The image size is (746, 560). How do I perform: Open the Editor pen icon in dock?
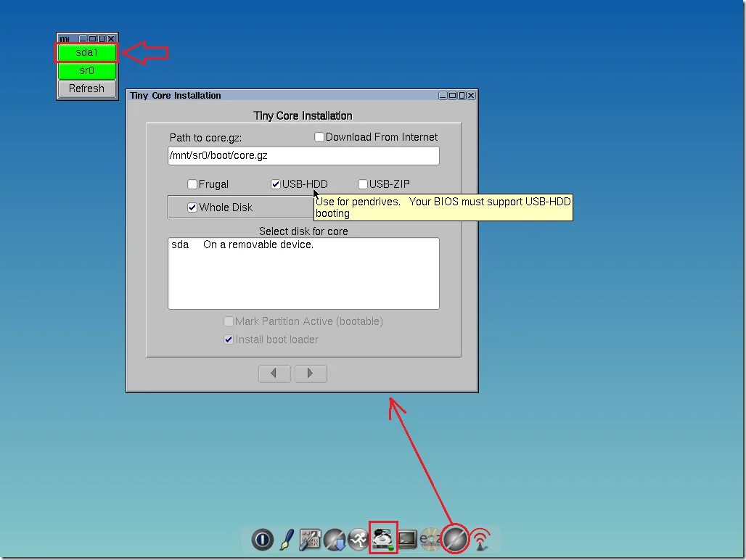pyautogui.click(x=287, y=540)
